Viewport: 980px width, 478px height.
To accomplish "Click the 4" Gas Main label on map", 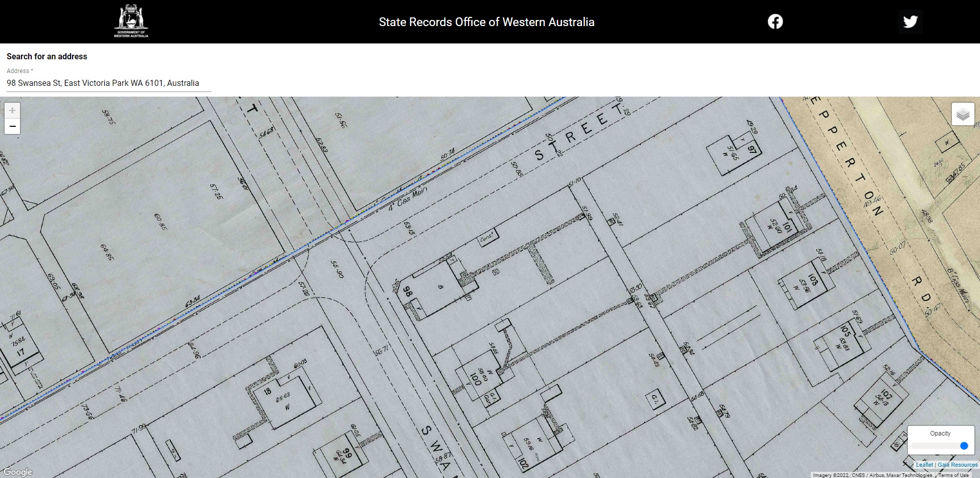I will [407, 199].
